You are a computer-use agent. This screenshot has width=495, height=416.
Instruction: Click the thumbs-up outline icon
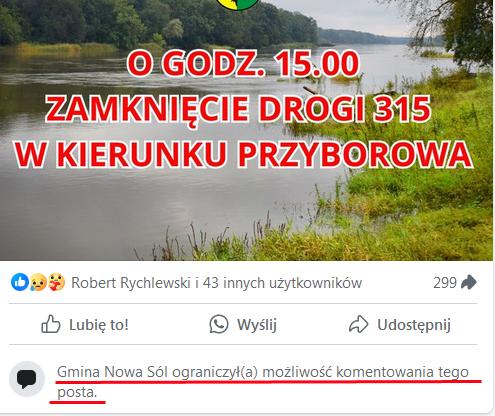51,324
